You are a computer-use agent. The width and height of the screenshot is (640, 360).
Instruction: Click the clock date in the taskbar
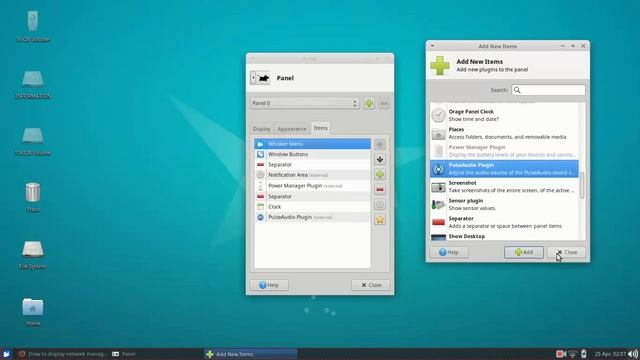(610, 354)
